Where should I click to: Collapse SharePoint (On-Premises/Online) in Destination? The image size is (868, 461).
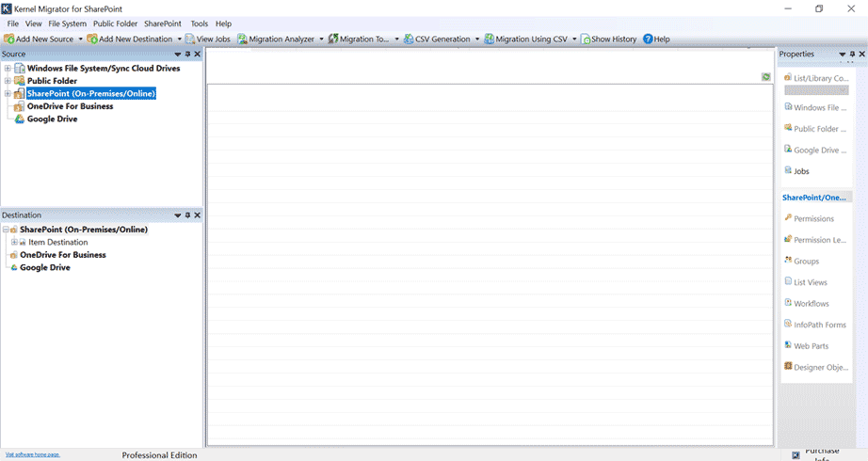(x=6, y=230)
